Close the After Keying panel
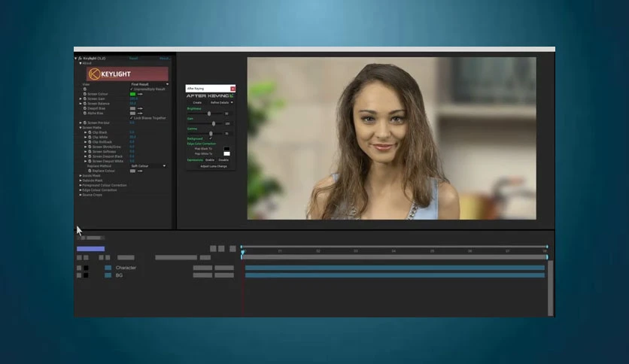Screen dimensions: 629x364 [232, 89]
